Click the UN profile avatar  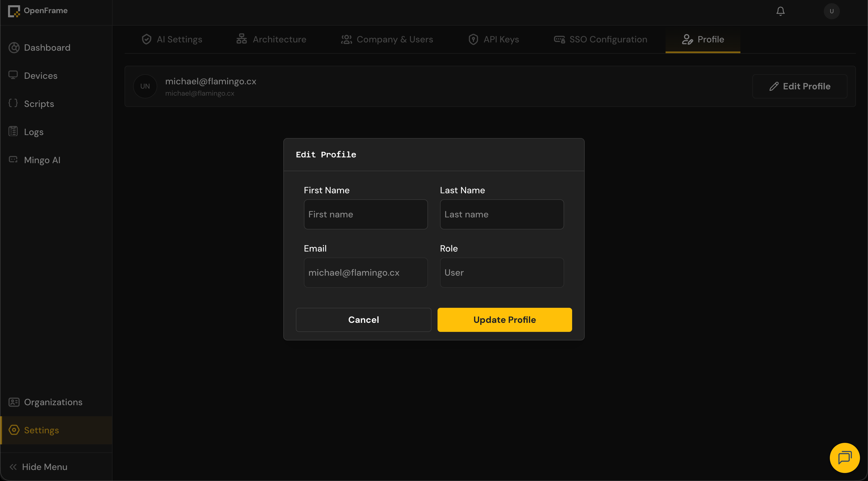(x=145, y=86)
